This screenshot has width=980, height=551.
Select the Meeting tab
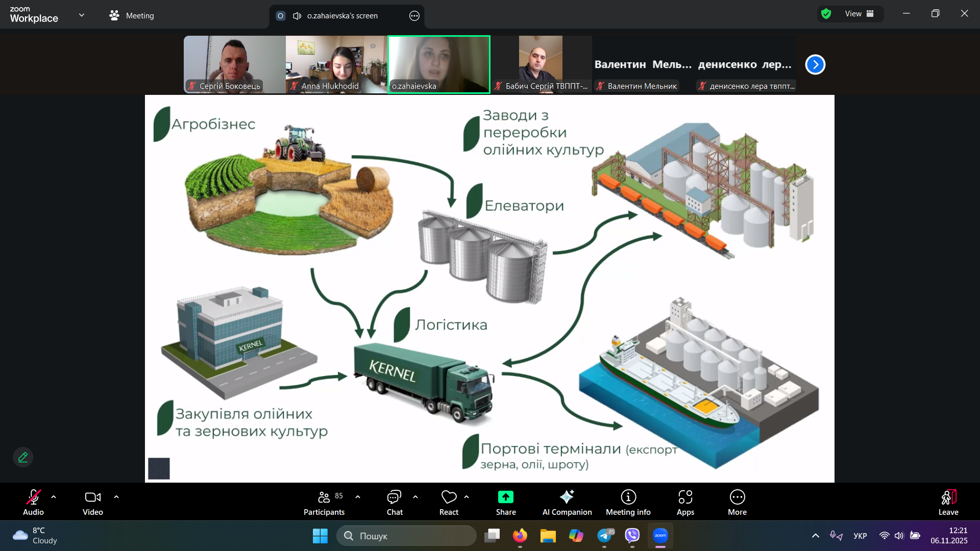pyautogui.click(x=132, y=16)
